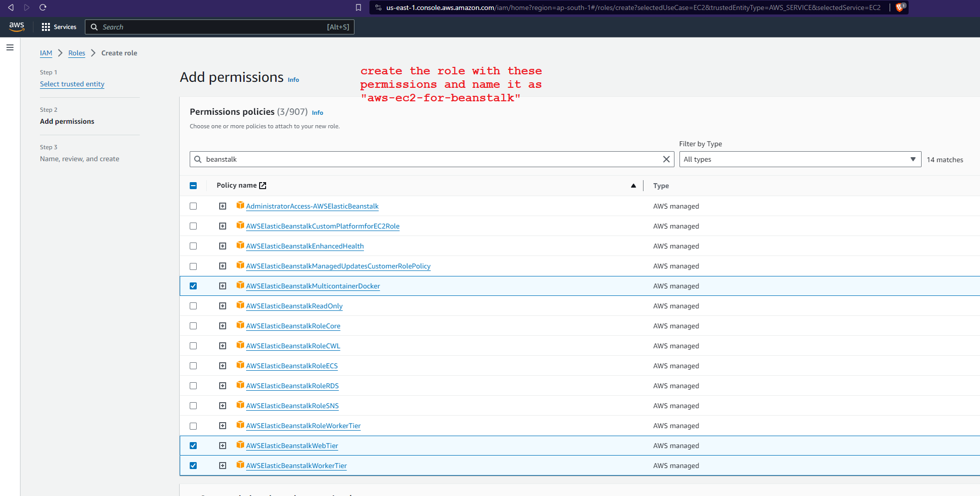Go to Roles in the breadcrumb
The width and height of the screenshot is (980, 496).
[x=77, y=53]
